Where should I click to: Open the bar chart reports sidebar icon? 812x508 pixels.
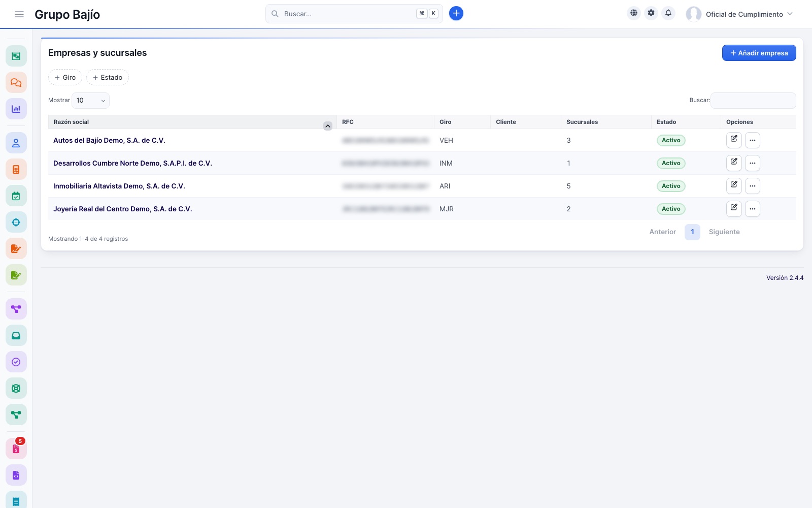pyautogui.click(x=16, y=109)
